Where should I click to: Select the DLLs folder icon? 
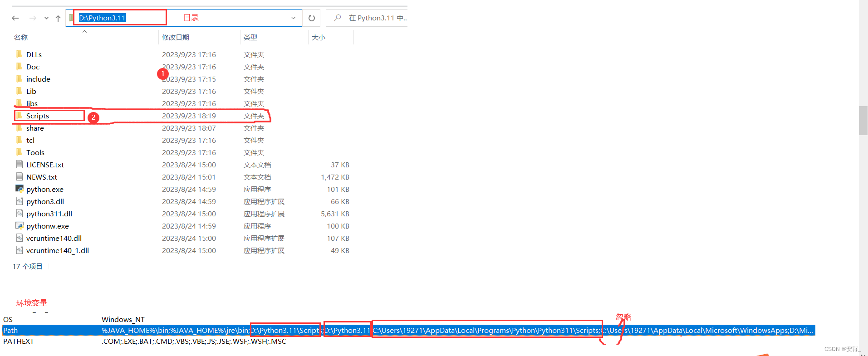pos(19,54)
